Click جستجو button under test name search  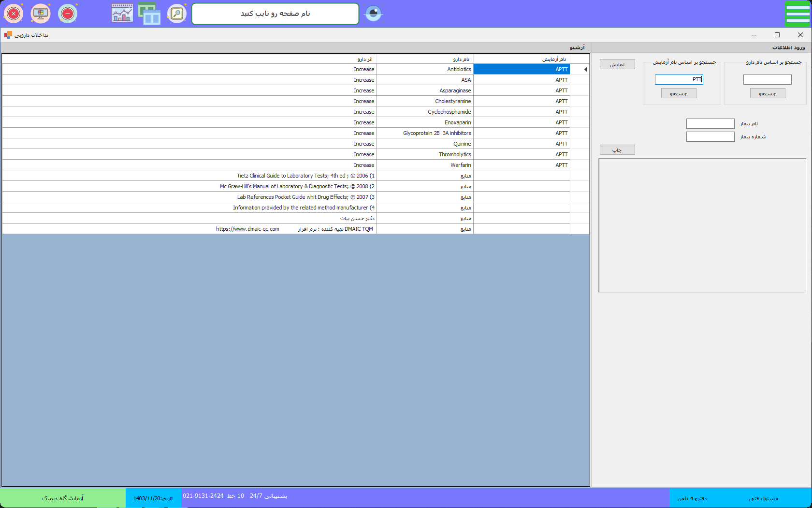pyautogui.click(x=679, y=93)
